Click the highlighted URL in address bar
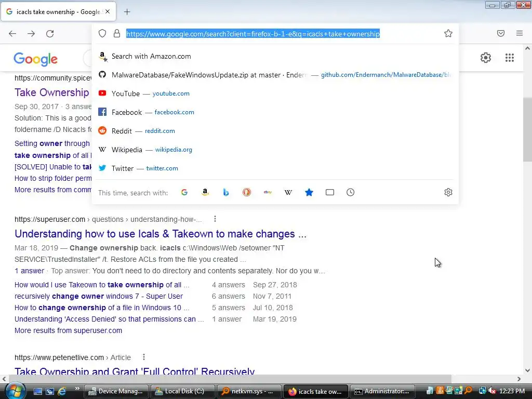Screen dimensions: 532x399 coord(253,34)
